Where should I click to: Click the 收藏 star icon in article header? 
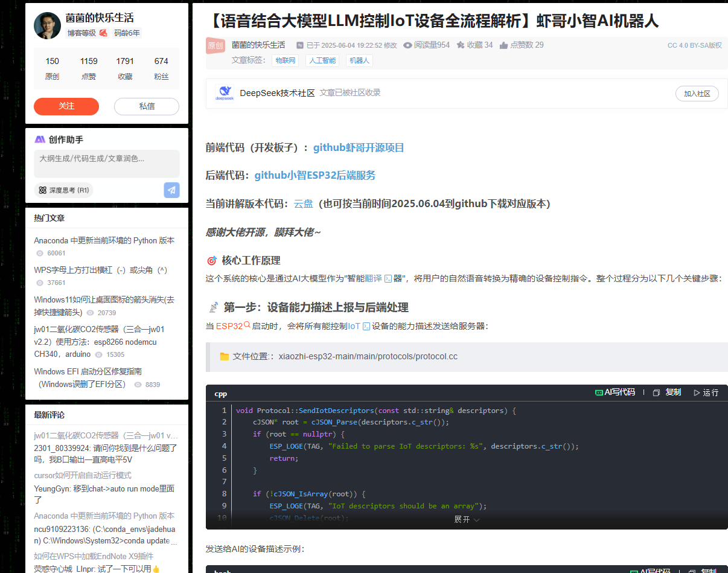click(461, 45)
